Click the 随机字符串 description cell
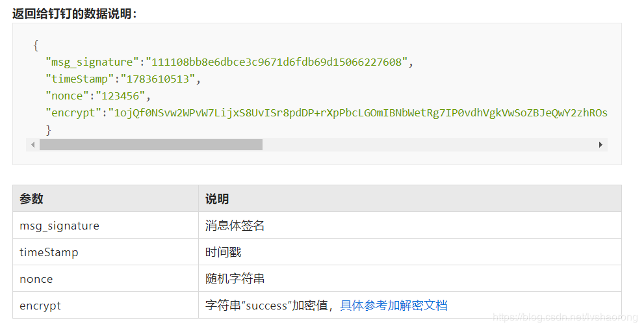Viewport: 644px width, 329px height. (410, 279)
